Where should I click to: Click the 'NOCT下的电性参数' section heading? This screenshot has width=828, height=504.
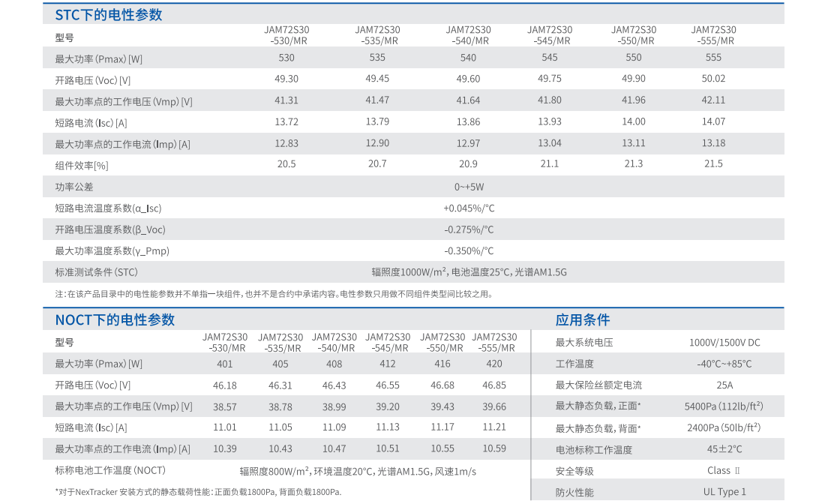(x=115, y=319)
